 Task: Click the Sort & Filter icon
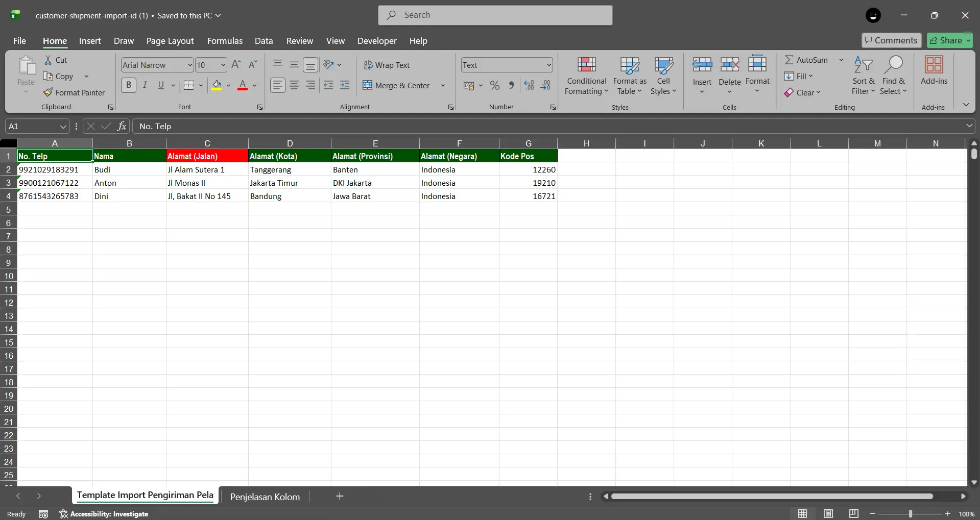point(863,75)
